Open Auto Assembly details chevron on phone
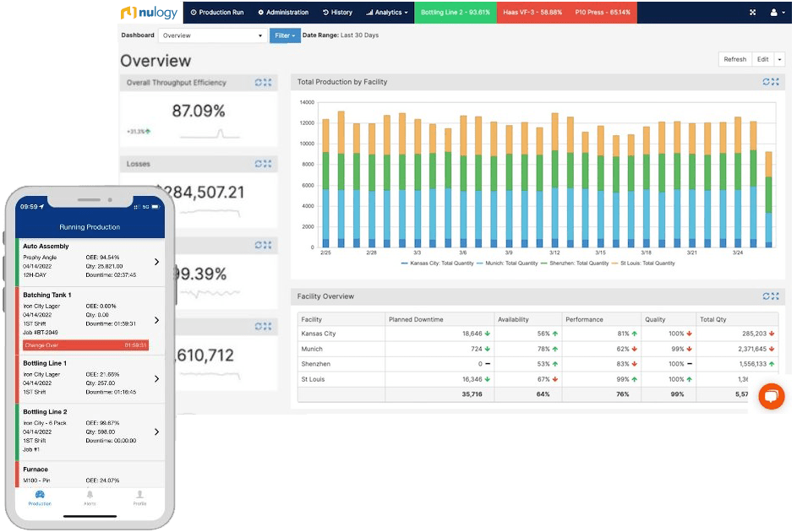The height and width of the screenshot is (532, 797). (x=156, y=262)
